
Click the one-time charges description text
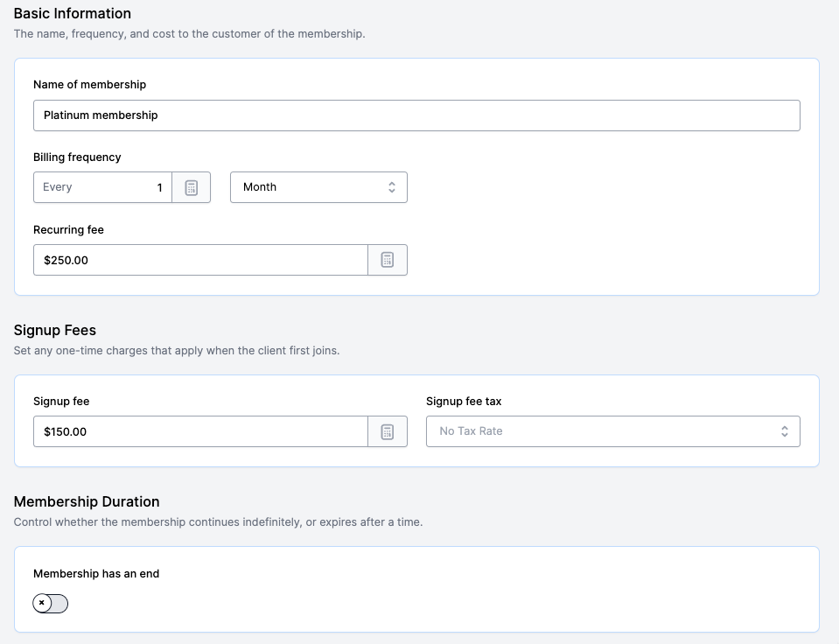tap(176, 351)
